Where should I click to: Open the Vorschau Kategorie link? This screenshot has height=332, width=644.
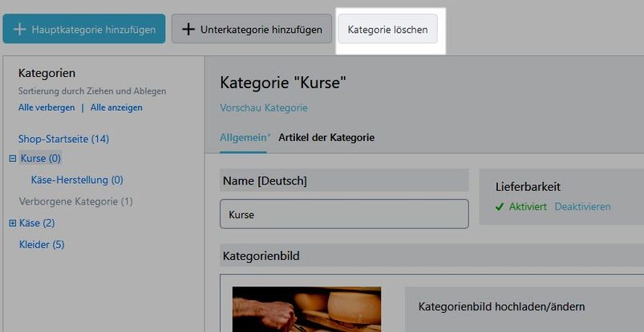263,107
